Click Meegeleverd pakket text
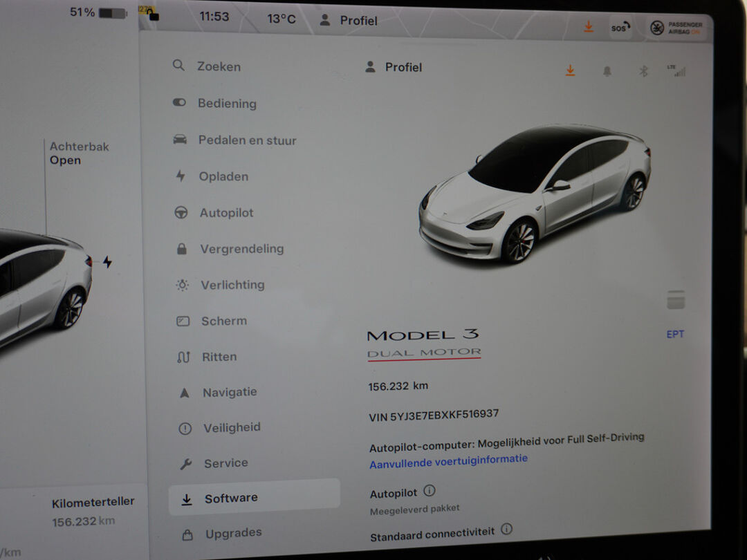Screen dimensions: 747x560 (x=414, y=510)
